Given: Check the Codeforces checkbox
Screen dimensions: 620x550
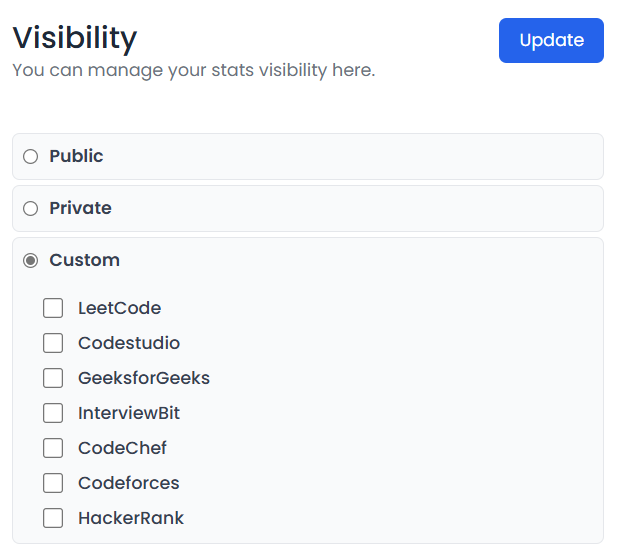Looking at the screenshot, I should (53, 483).
